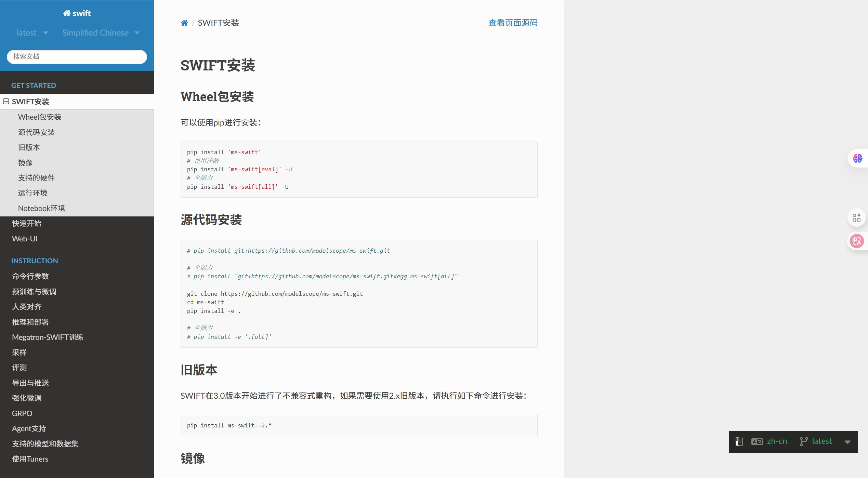Click the 查看页面源码 link

click(513, 23)
